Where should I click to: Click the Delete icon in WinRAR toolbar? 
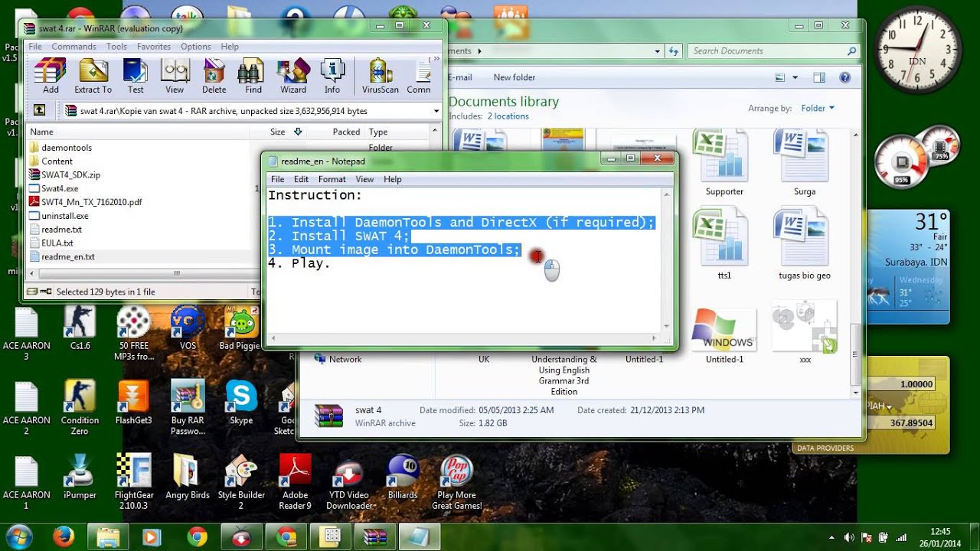point(214,76)
